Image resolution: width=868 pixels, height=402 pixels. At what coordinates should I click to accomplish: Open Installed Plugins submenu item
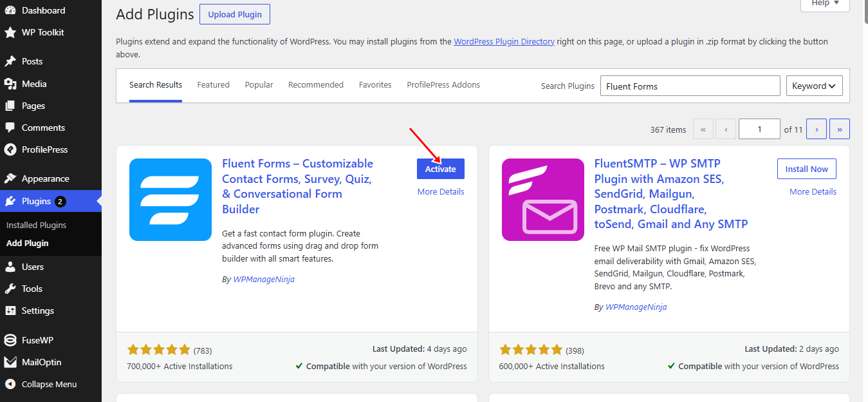[x=36, y=225]
